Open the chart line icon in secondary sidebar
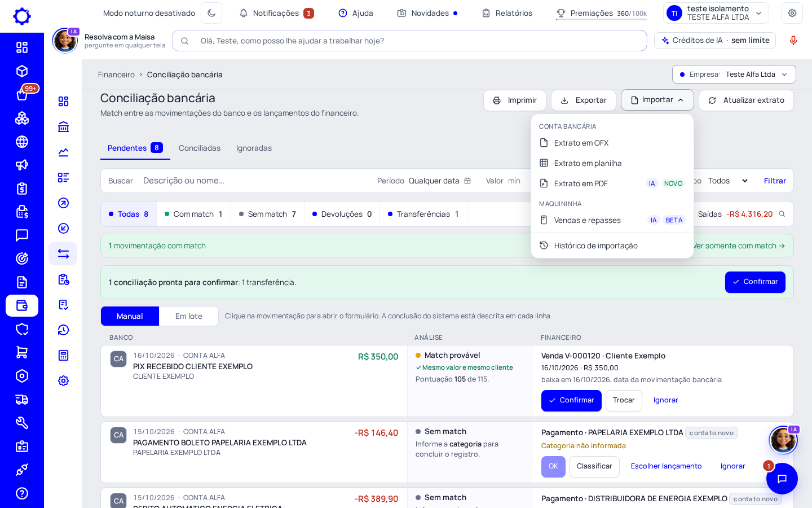The image size is (812, 508). click(x=63, y=152)
